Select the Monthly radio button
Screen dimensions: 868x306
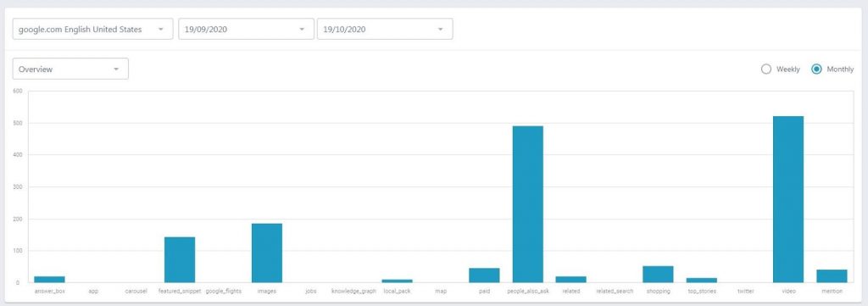coord(816,70)
